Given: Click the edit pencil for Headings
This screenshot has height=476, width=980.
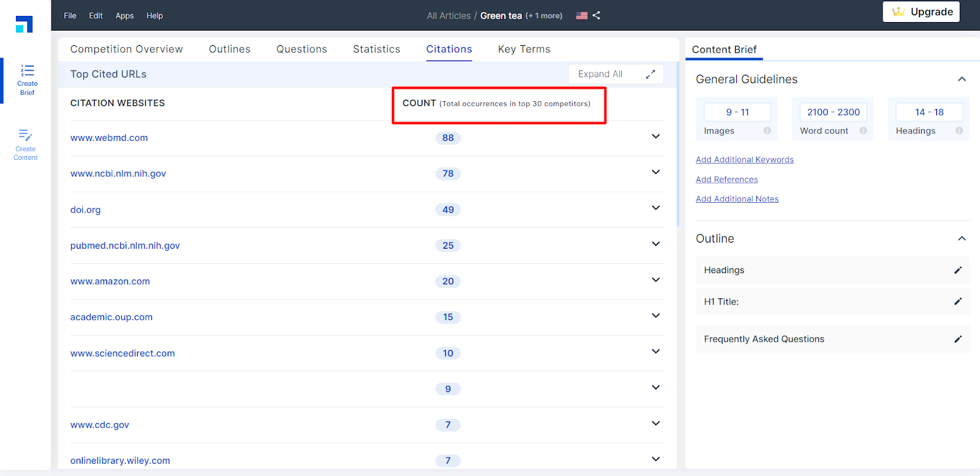Looking at the screenshot, I should click(958, 270).
